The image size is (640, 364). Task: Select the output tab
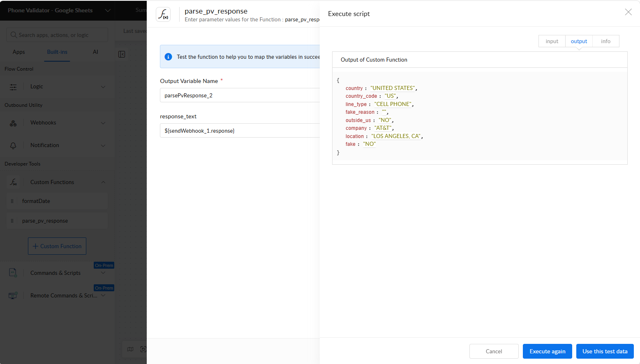(x=579, y=41)
